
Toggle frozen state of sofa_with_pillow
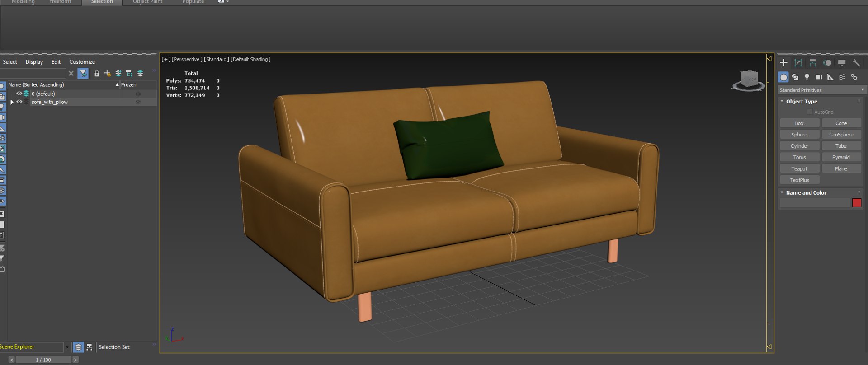138,102
